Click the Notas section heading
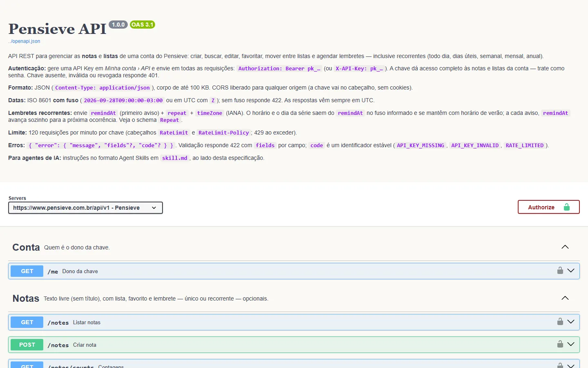Screen dimensions: 588x368 pos(26,298)
